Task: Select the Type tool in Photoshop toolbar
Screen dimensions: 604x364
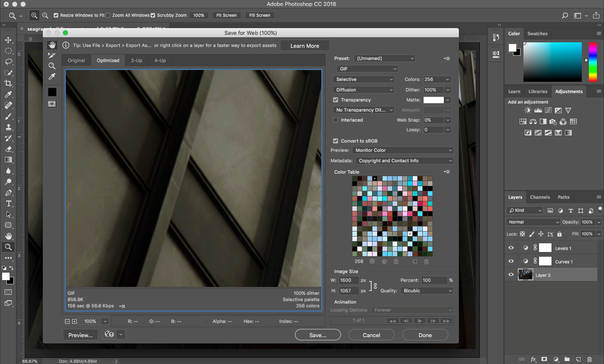Action: (x=8, y=203)
